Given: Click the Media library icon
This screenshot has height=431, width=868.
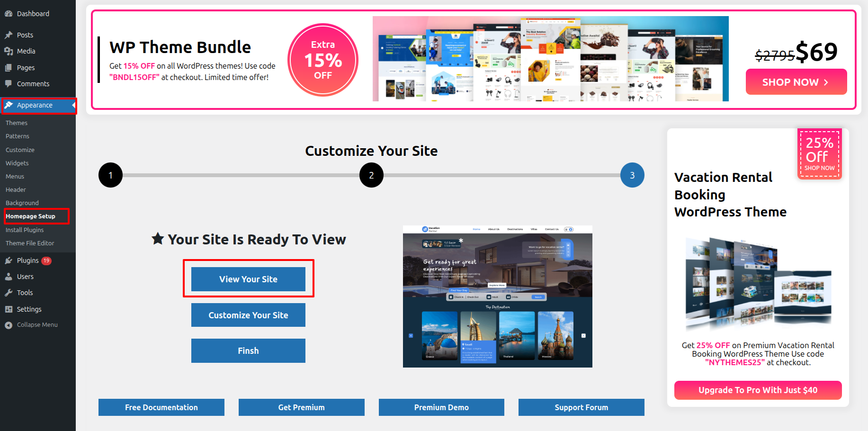Looking at the screenshot, I should (x=9, y=51).
